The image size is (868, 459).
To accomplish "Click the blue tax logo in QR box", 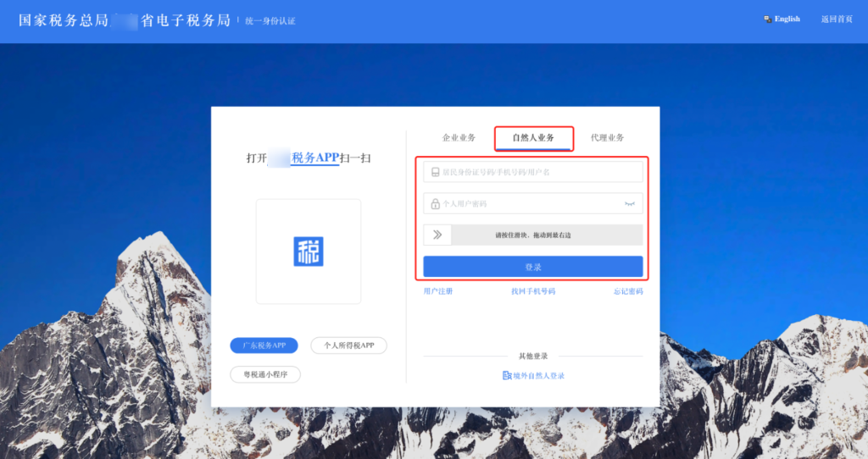I will (309, 252).
